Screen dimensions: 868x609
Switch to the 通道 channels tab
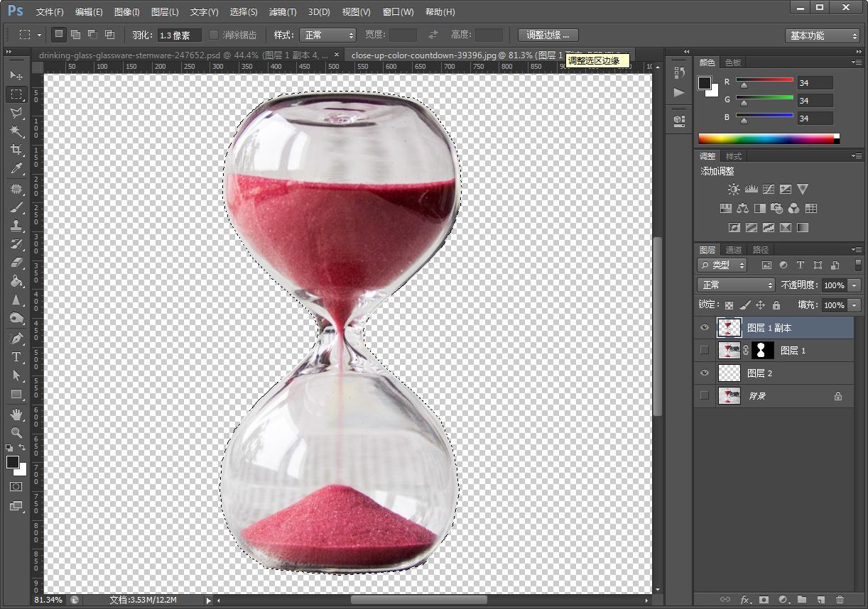coord(734,250)
